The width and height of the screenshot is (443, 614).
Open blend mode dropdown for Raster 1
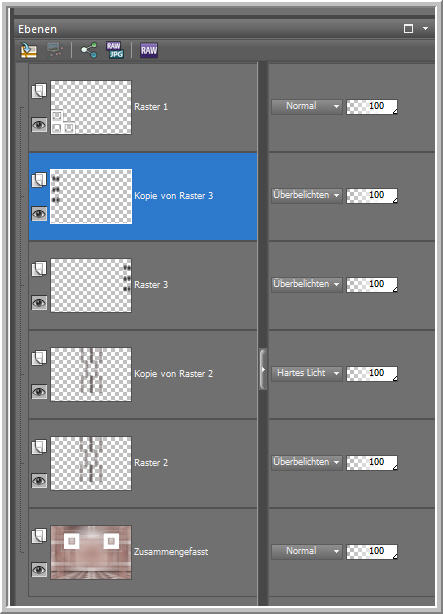point(307,106)
